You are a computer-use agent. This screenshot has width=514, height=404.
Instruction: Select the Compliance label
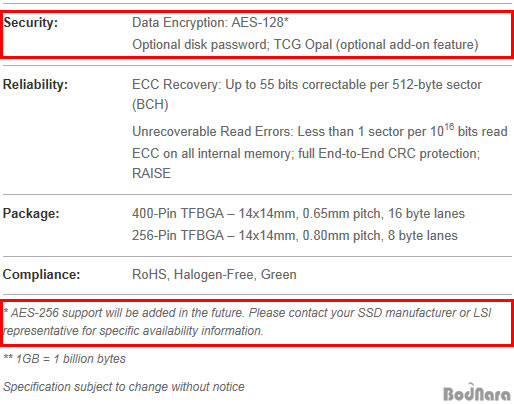42,275
